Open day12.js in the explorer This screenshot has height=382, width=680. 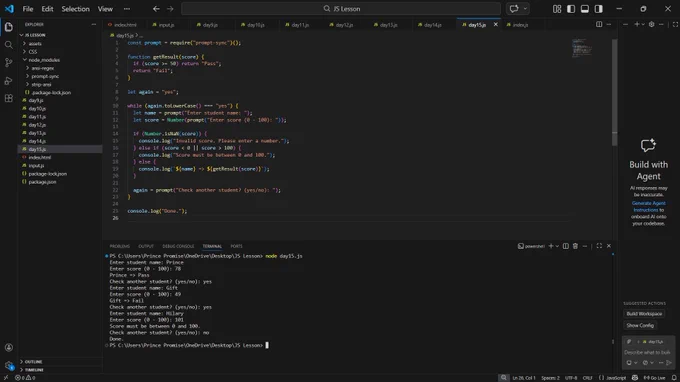[37, 125]
